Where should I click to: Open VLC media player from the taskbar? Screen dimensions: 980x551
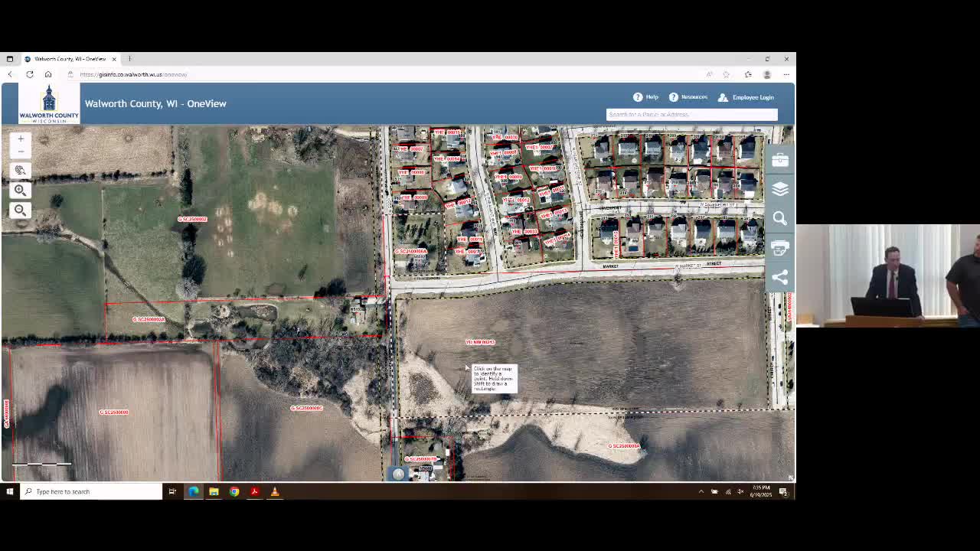(275, 491)
